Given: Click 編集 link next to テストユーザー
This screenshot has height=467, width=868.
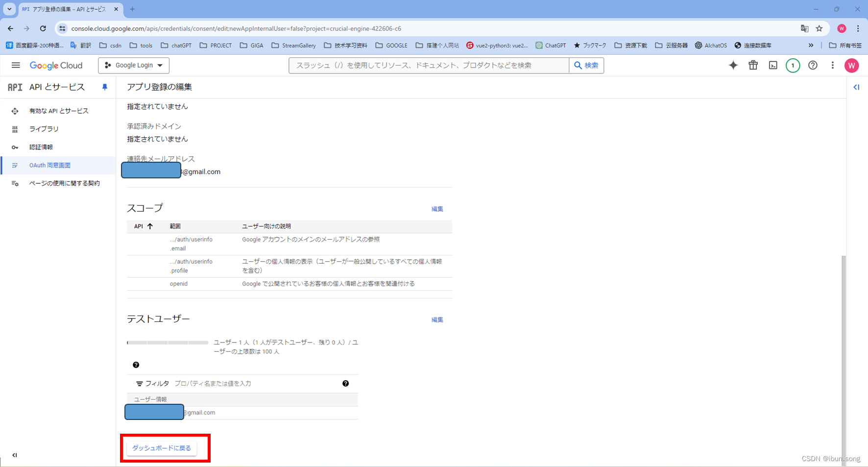Looking at the screenshot, I should [x=437, y=320].
